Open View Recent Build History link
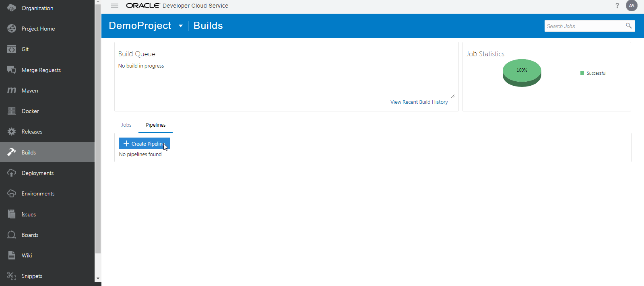This screenshot has width=644, height=286. 419,102
